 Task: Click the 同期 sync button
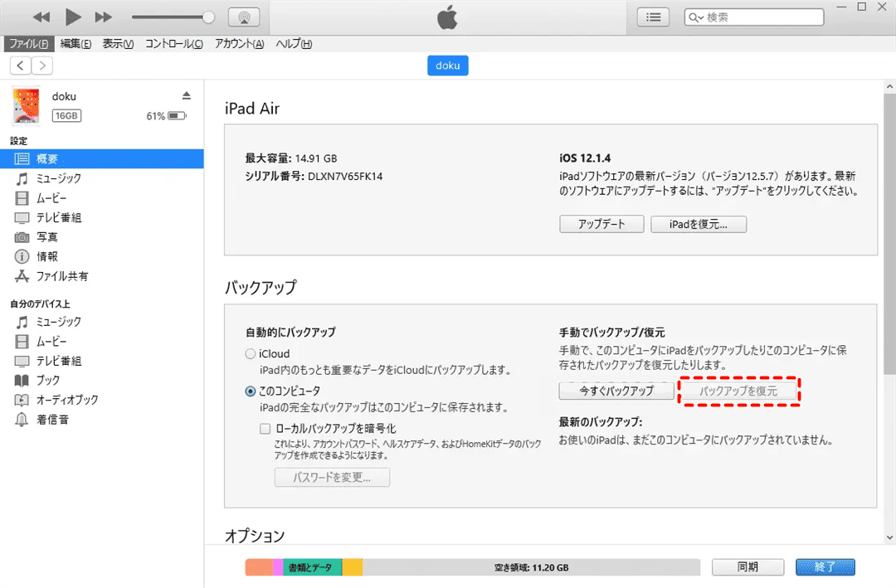(x=747, y=567)
